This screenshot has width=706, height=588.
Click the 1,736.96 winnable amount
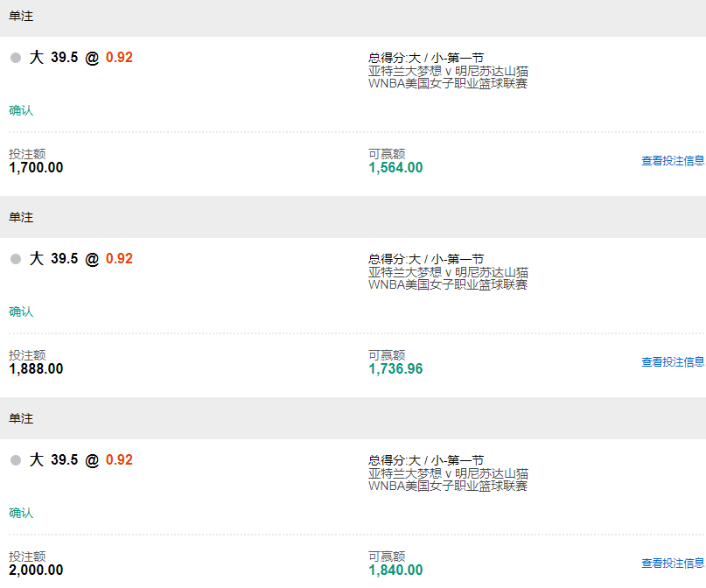(x=395, y=369)
